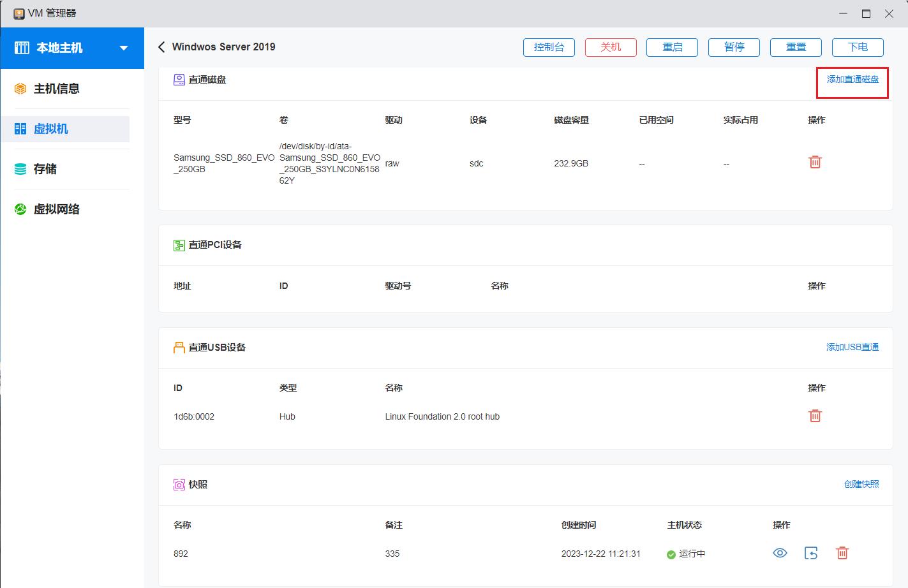The height and width of the screenshot is (588, 908).
Task: Click the red 关机 shutdown button
Action: pyautogui.click(x=611, y=47)
